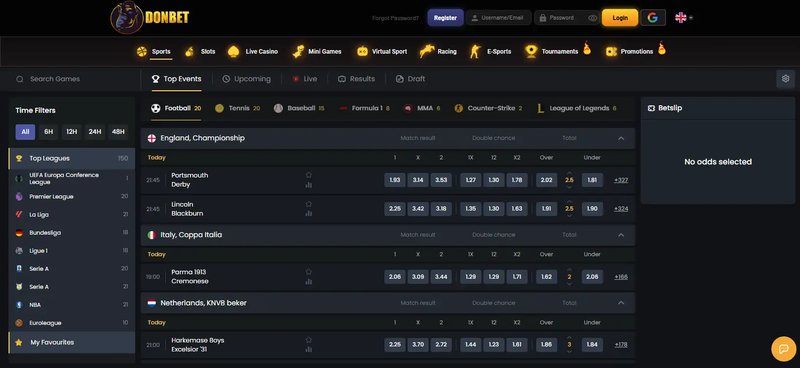Open statistics for Portsmouth vs Derby
This screenshot has height=368, width=800.
(x=309, y=185)
